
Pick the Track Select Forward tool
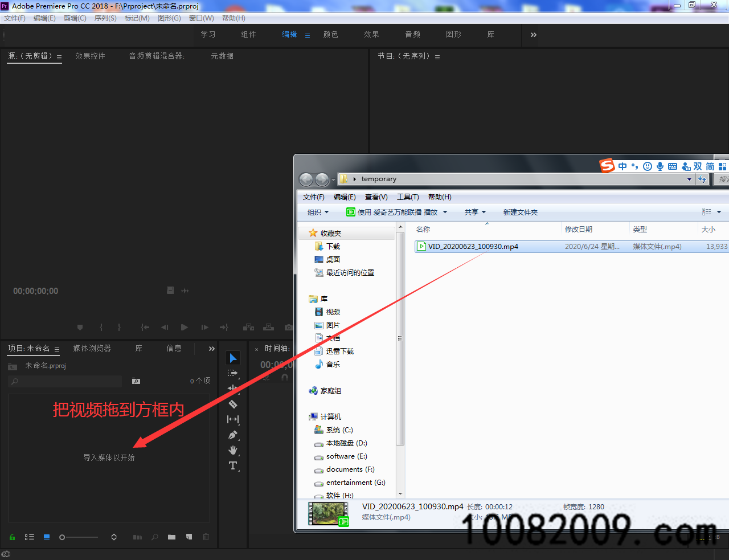[x=232, y=373]
